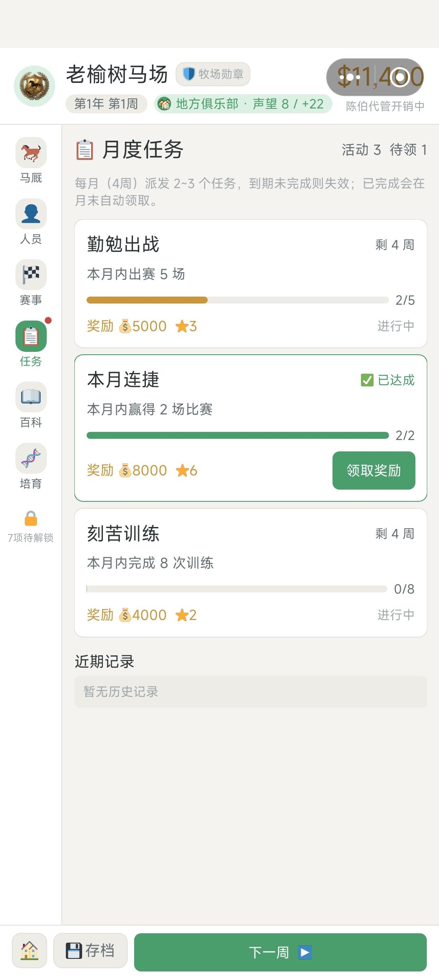Open the 马厩 stable icon

coord(31,153)
